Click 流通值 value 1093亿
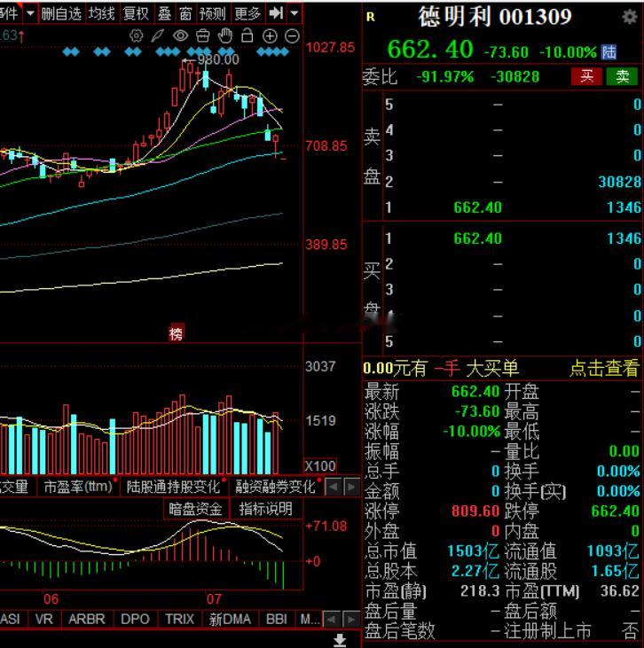The height and width of the screenshot is (648, 644). [x=613, y=550]
